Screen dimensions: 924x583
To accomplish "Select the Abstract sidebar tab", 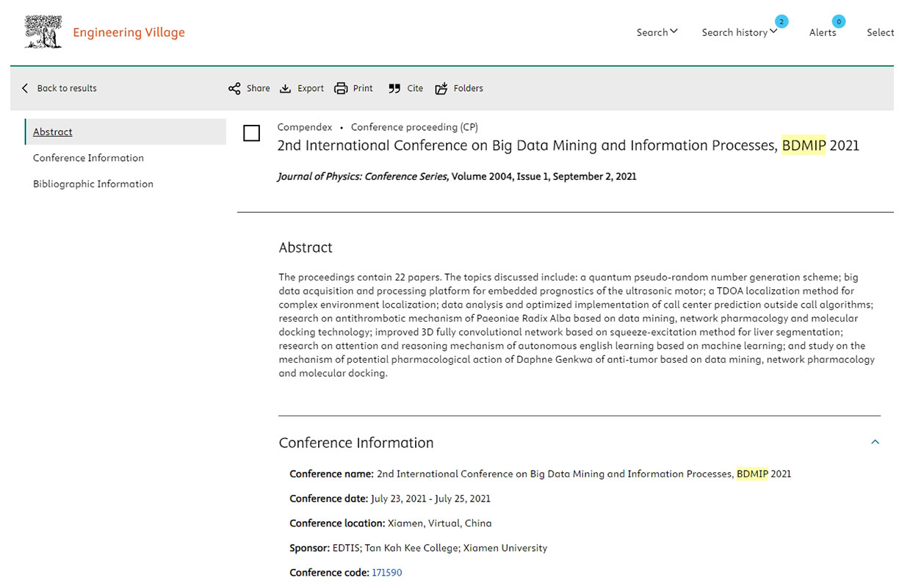I will [x=126, y=132].
